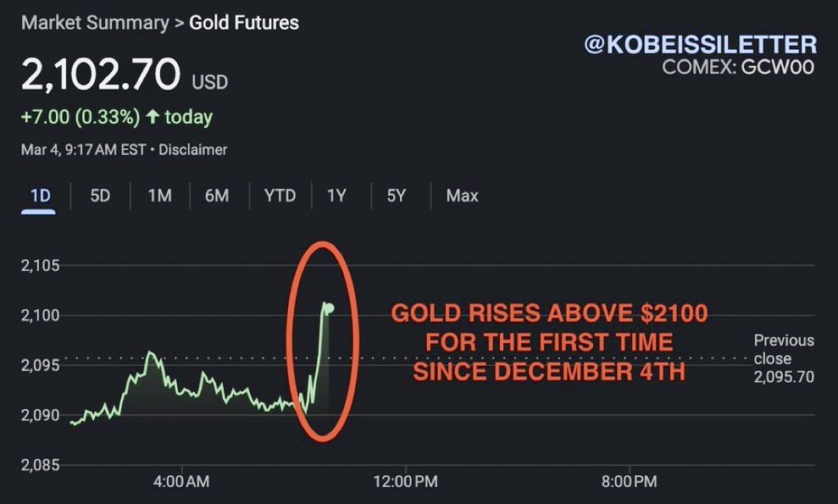Screen dimensions: 838x504
Task: Click the early-morning peak on the price line
Action: click(149, 353)
